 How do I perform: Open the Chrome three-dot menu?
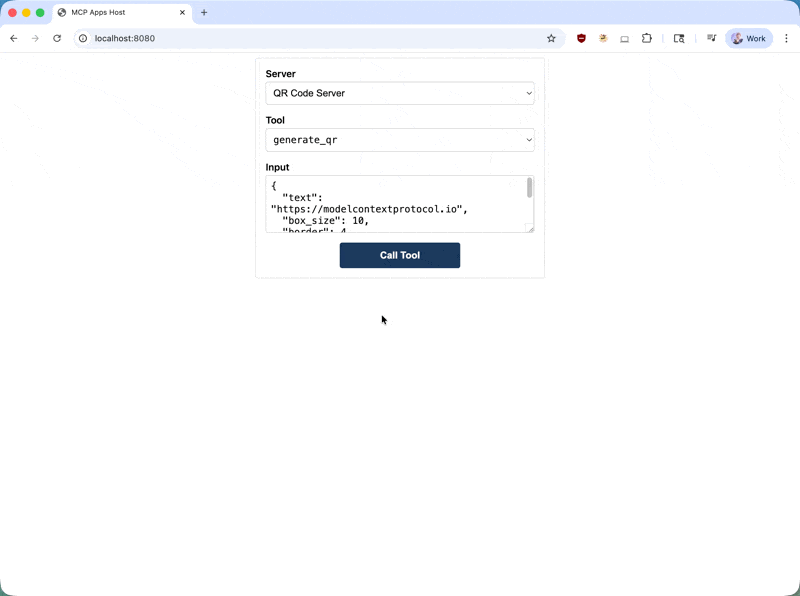[787, 38]
